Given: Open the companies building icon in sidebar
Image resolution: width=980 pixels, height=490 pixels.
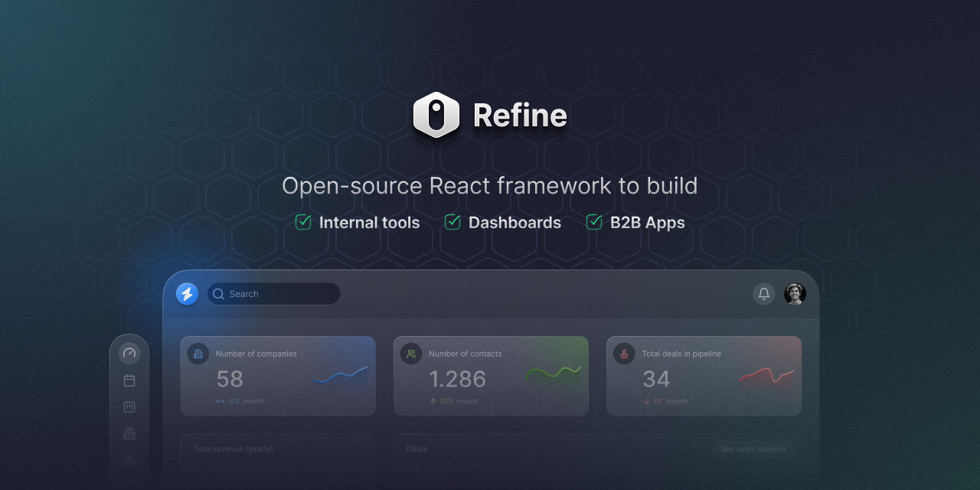Looking at the screenshot, I should [129, 433].
